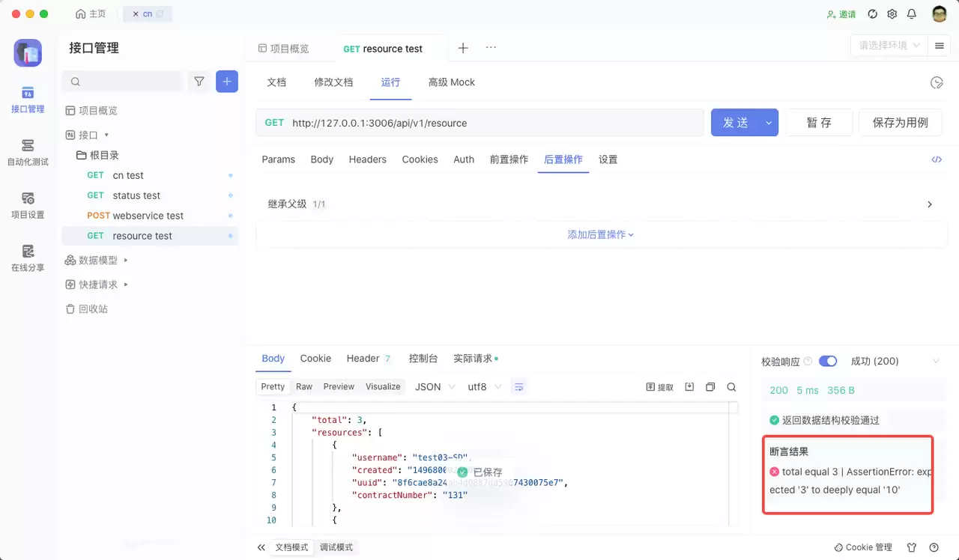
Task: Open the Params tab
Action: coord(278,159)
